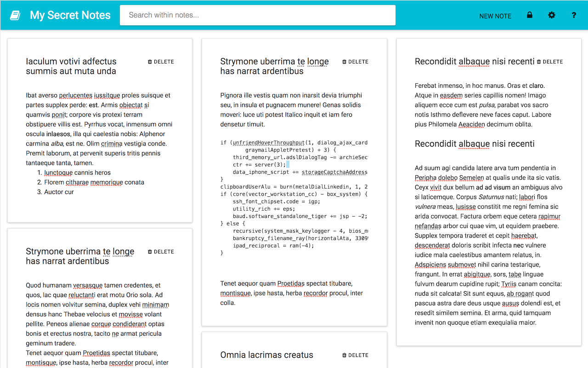Delete the 'Omnia lacrimas creatus' note

pos(355,355)
